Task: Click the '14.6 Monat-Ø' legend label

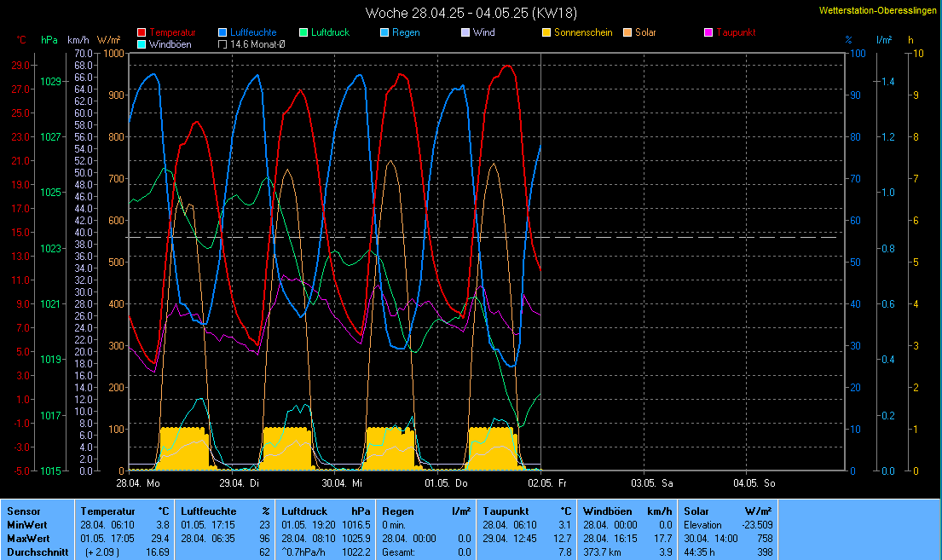Action: click(257, 44)
